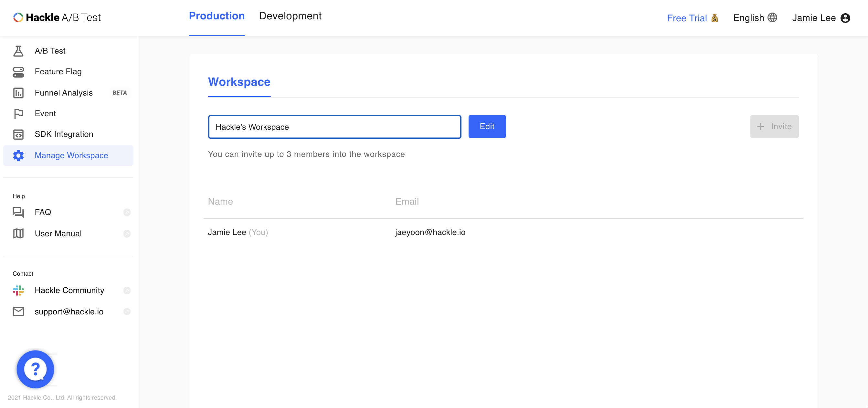Open the support@hackle.io email link
The image size is (868, 408).
click(69, 311)
